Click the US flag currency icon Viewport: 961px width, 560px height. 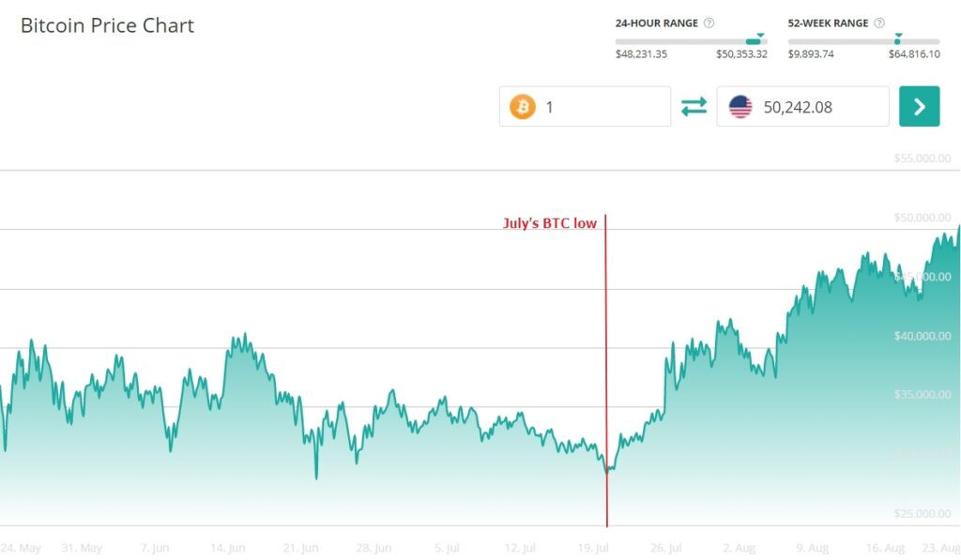coord(740,107)
